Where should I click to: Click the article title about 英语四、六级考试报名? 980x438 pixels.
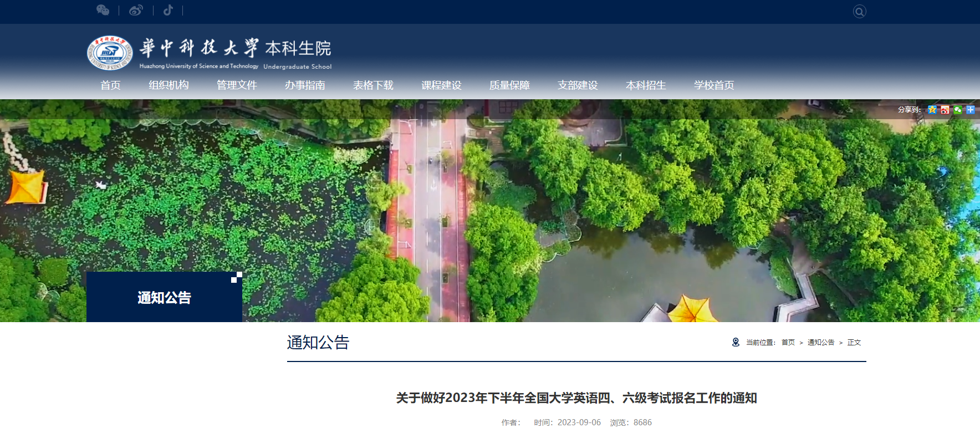[576, 398]
